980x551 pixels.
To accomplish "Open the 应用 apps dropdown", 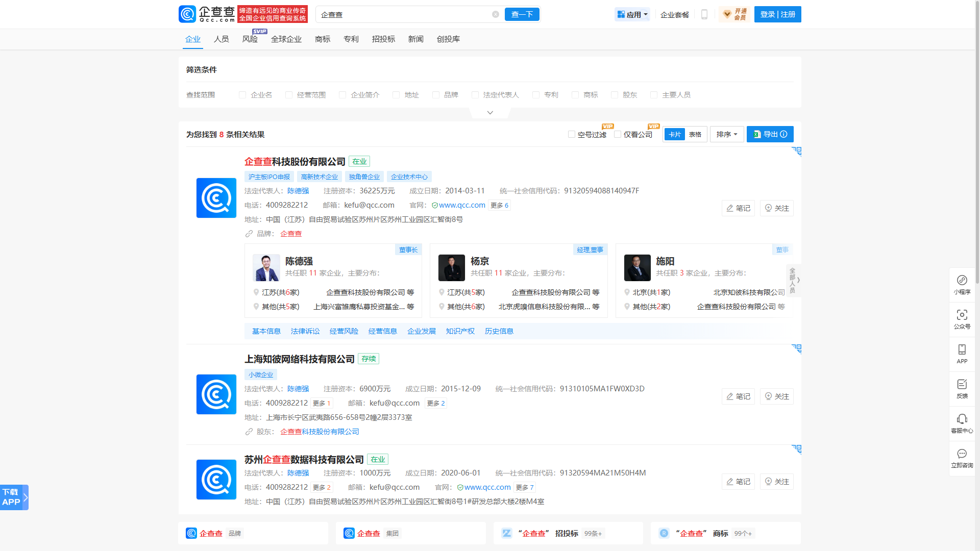I will click(x=632, y=14).
